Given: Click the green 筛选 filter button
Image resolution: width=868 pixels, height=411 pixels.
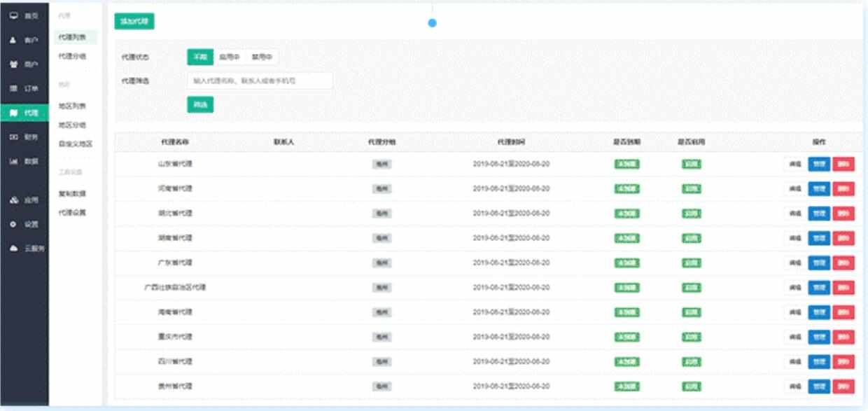Looking at the screenshot, I should tap(200, 104).
